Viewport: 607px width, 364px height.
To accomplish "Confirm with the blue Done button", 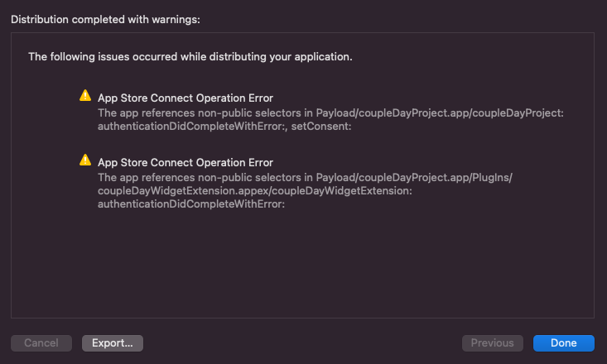I will [564, 343].
